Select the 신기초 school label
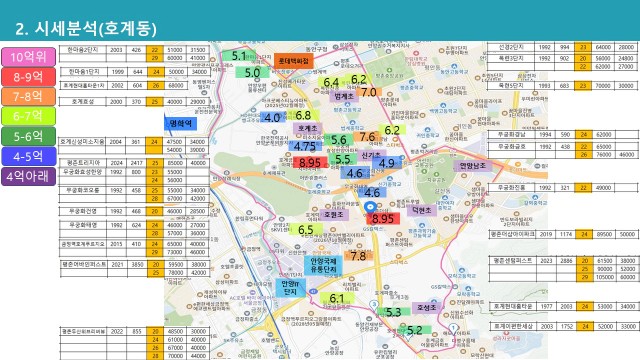This screenshot has height=360, width=640. click(x=371, y=155)
